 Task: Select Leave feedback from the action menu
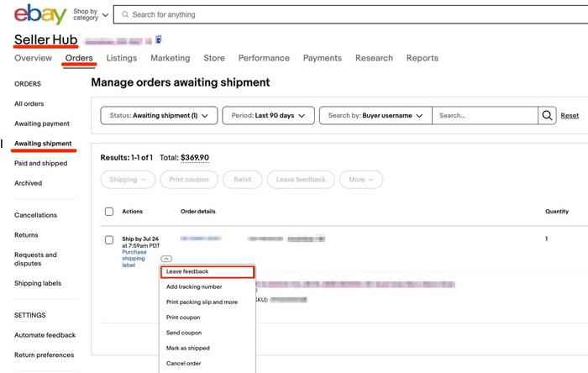[207, 271]
